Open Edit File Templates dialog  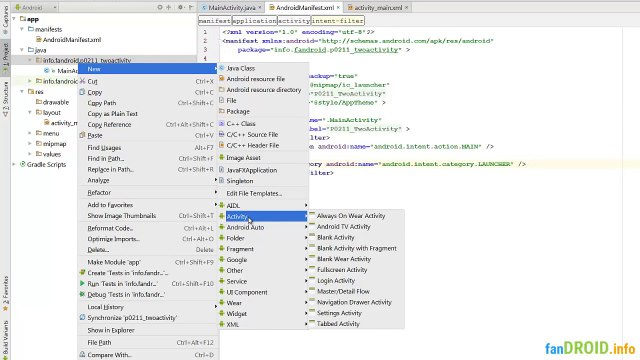[x=263, y=193]
